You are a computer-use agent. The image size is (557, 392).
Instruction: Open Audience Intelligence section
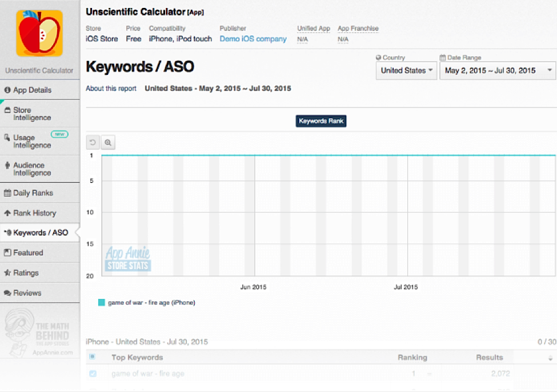click(x=40, y=169)
